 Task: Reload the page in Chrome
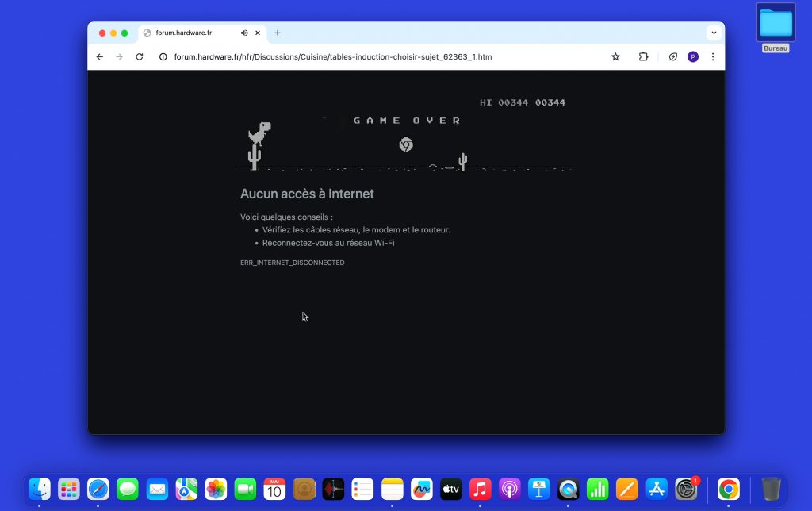point(140,57)
